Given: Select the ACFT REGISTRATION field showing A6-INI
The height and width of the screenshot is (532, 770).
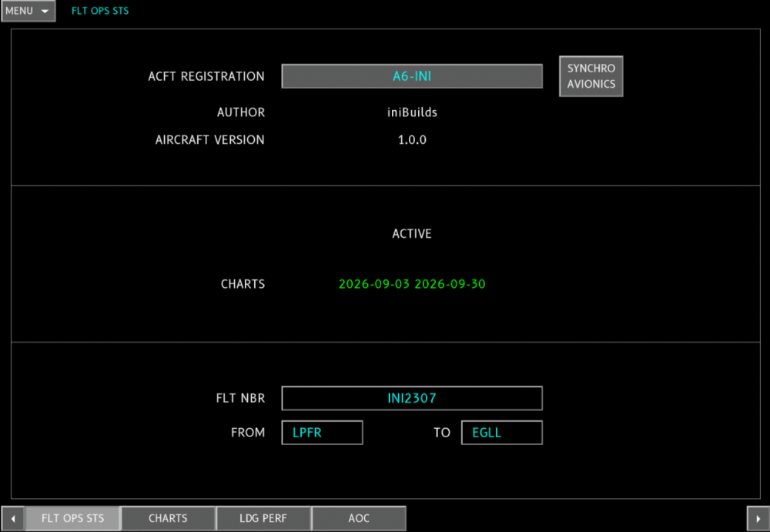Looking at the screenshot, I should tap(412, 76).
